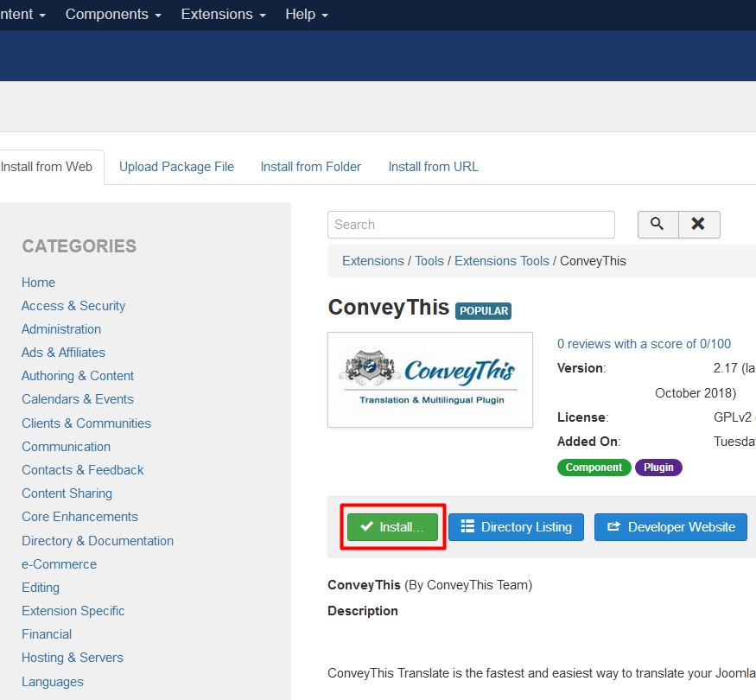This screenshot has height=700, width=756.
Task: Click Extensions breadcrumb link
Action: 372,261
